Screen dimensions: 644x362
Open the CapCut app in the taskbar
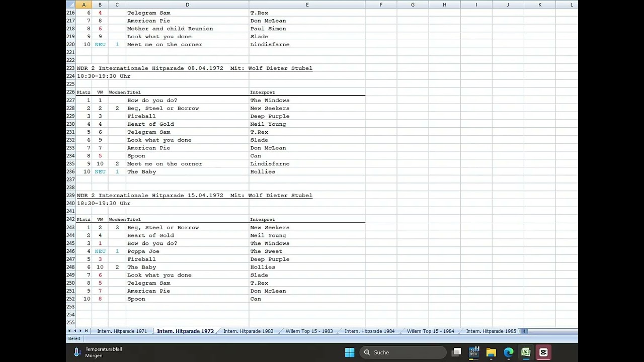coord(543,352)
